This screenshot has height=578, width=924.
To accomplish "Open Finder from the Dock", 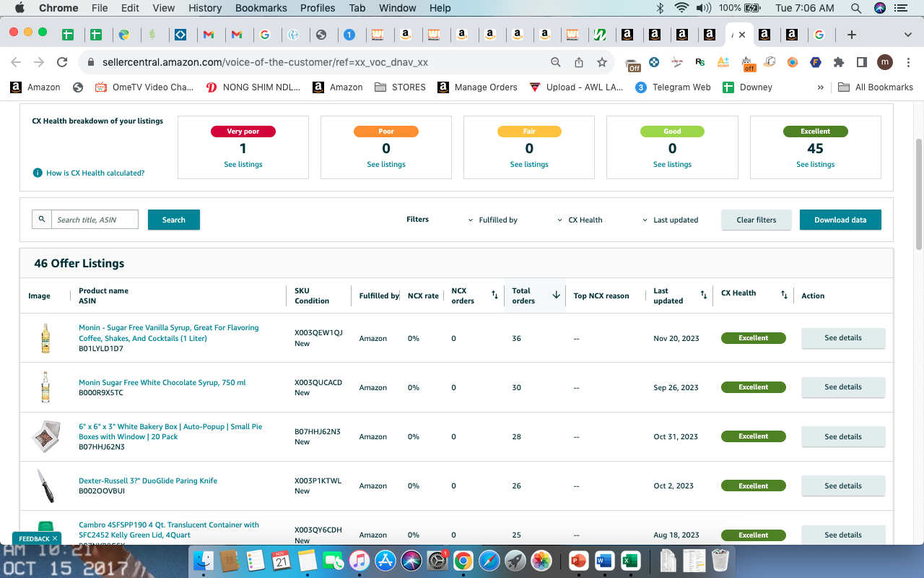I will (204, 561).
